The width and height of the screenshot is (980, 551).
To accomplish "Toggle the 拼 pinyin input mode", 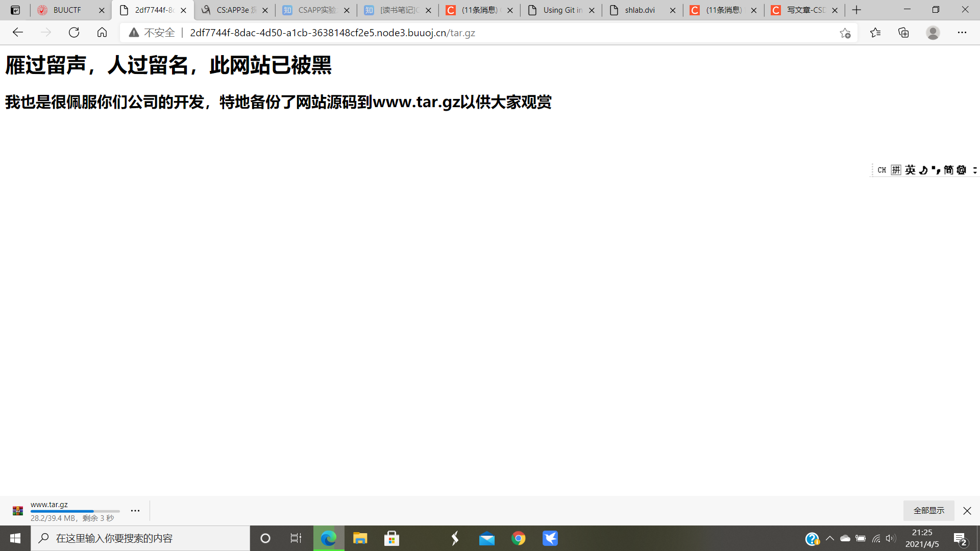I will click(x=897, y=170).
